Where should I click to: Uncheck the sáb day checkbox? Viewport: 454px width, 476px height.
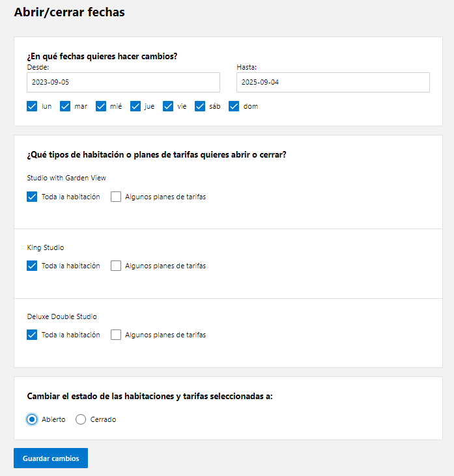pyautogui.click(x=200, y=106)
